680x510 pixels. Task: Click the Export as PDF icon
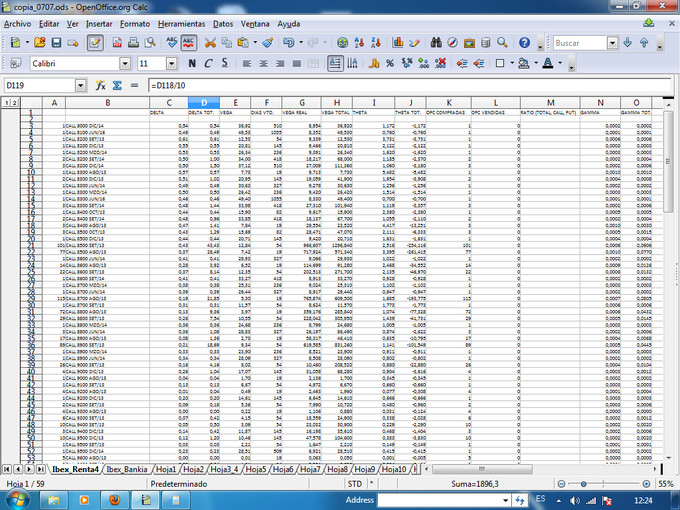pos(117,43)
